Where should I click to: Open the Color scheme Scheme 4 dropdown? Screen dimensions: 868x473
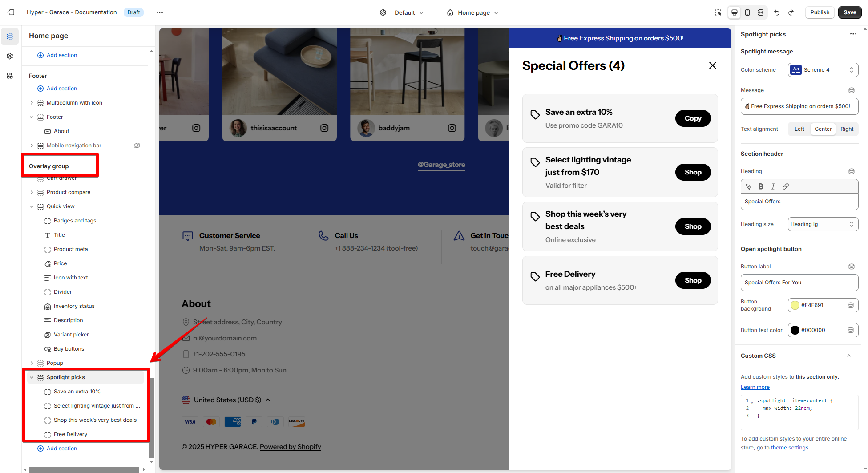click(x=823, y=70)
